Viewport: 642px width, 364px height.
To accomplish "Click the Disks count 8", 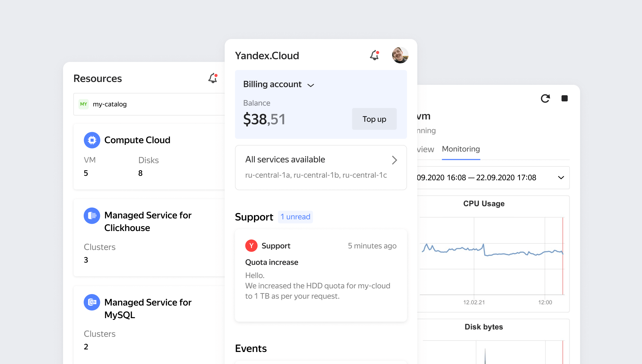I will [140, 173].
